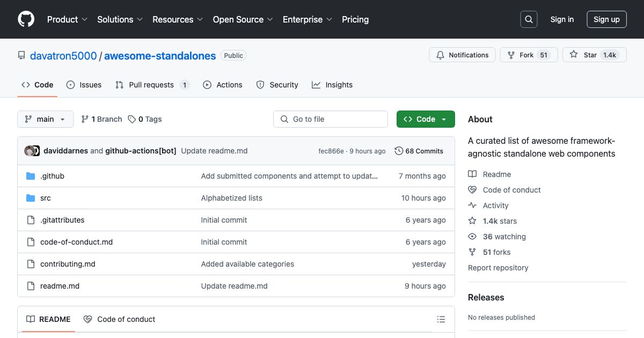Screen dimensions: 644x338
Task: Open the davatron5000 profile link
Action: pyautogui.click(x=63, y=55)
